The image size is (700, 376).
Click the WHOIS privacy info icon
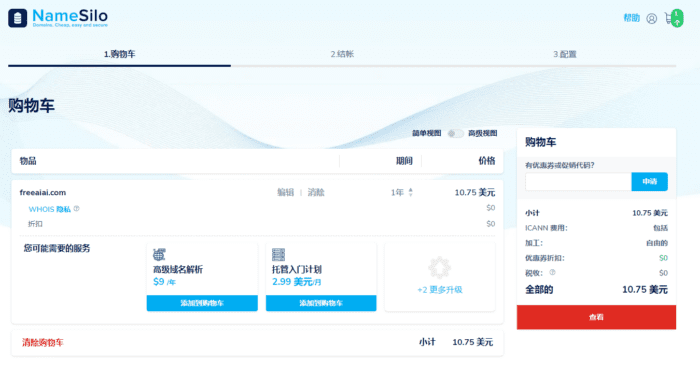pos(76,209)
